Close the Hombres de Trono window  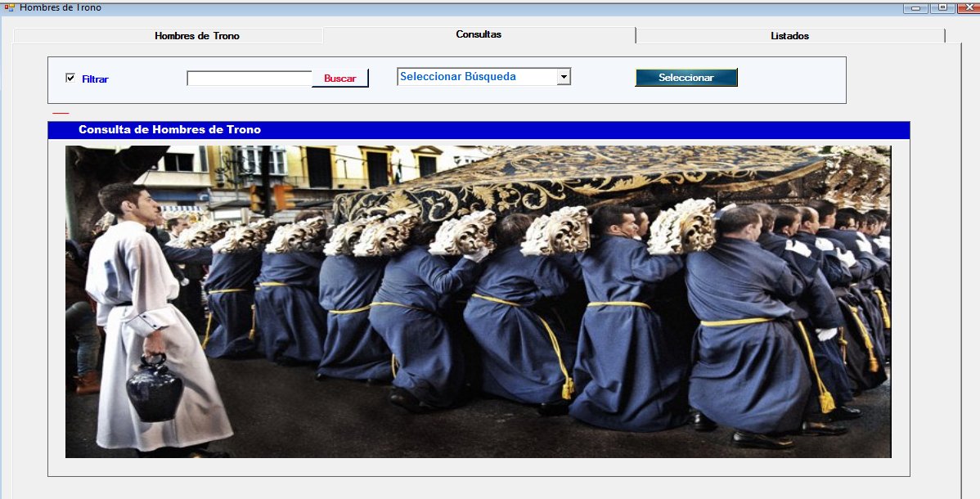969,7
